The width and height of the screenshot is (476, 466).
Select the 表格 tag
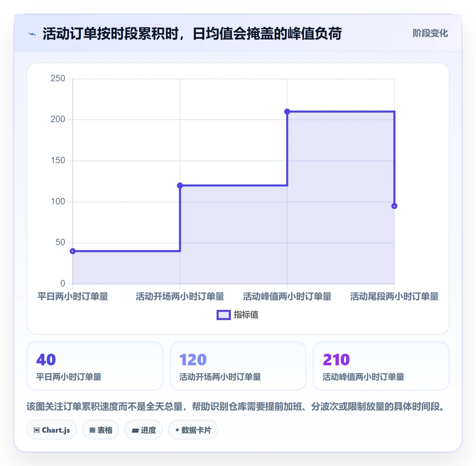point(101,430)
